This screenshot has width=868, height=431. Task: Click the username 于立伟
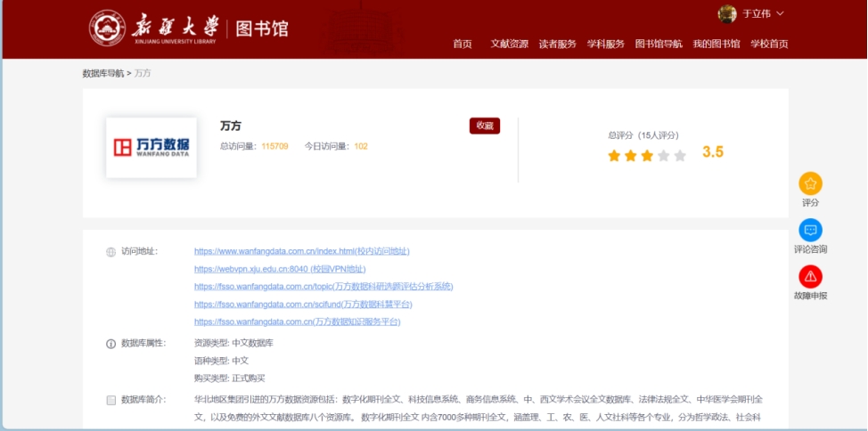tap(757, 14)
